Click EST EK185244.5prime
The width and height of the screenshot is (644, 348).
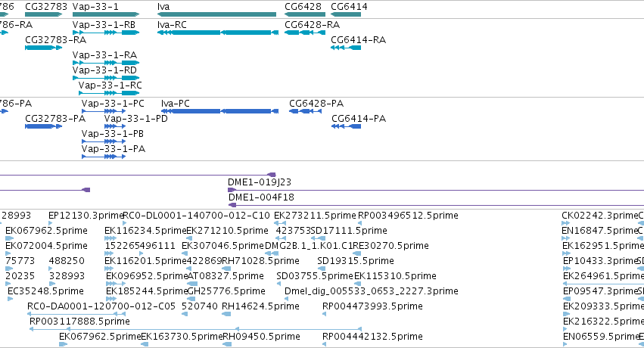pyautogui.click(x=147, y=291)
